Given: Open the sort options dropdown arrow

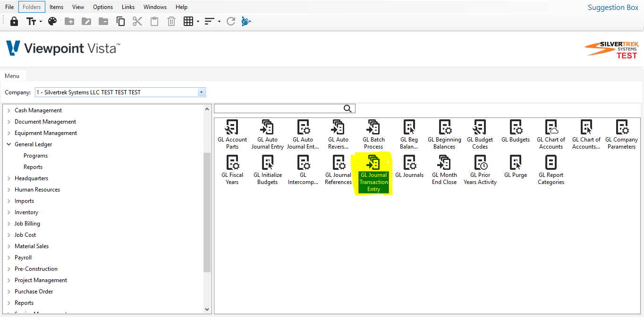Looking at the screenshot, I should pos(219,22).
